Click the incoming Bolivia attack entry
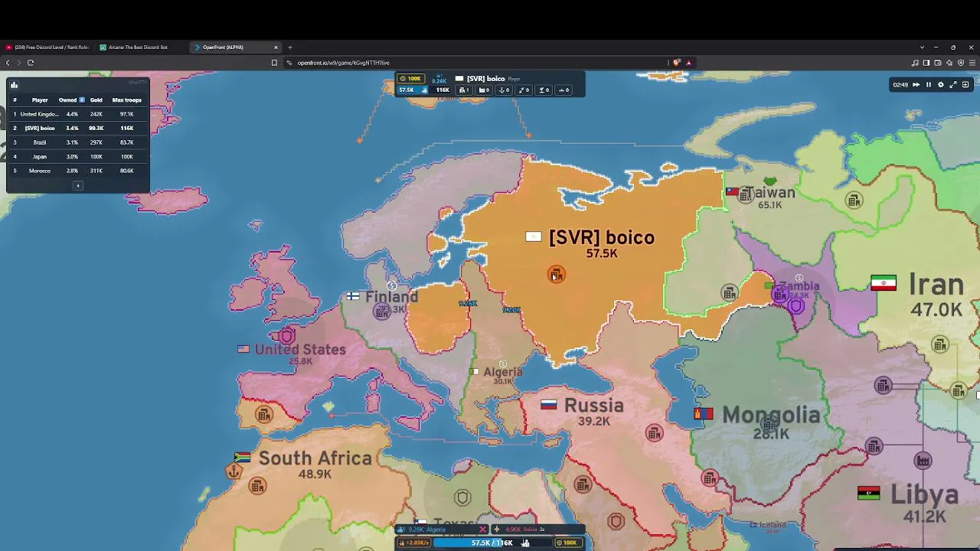 (537, 530)
